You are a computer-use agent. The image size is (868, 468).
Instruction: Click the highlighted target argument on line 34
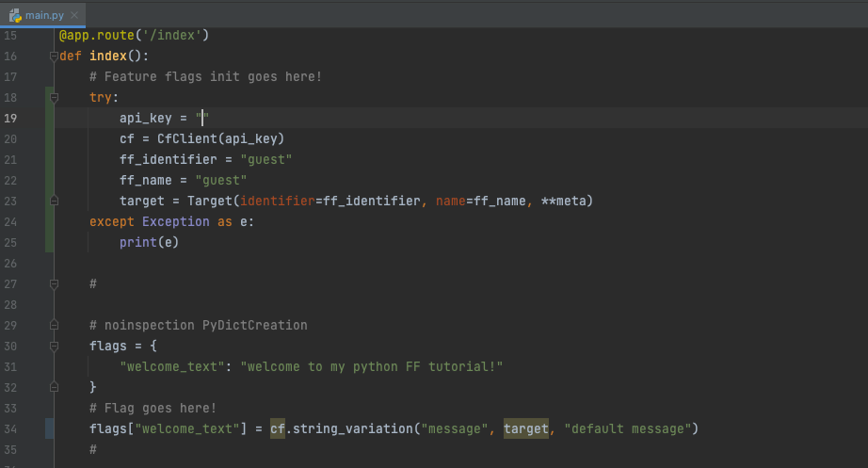pyautogui.click(x=526, y=428)
